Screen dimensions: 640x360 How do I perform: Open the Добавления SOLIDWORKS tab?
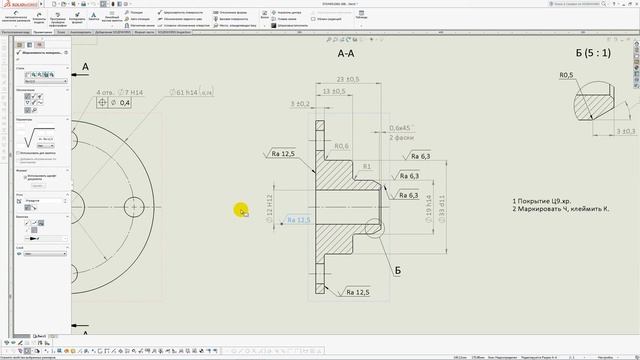[113, 32]
